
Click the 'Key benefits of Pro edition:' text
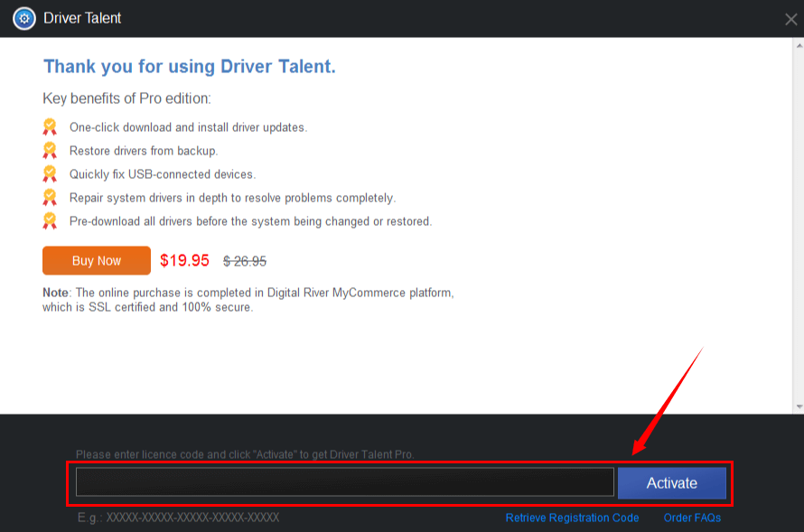[126, 98]
